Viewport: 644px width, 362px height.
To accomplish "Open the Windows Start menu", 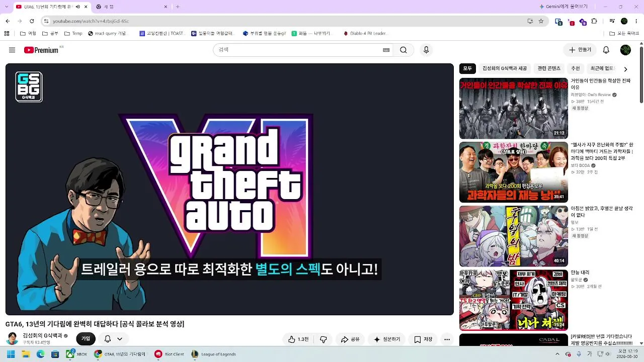I will [x=11, y=354].
